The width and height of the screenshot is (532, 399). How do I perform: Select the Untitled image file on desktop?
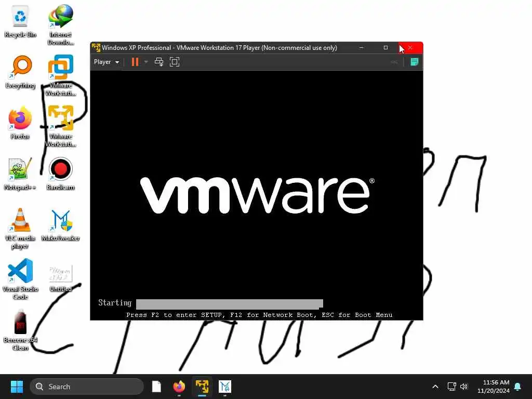(61, 278)
